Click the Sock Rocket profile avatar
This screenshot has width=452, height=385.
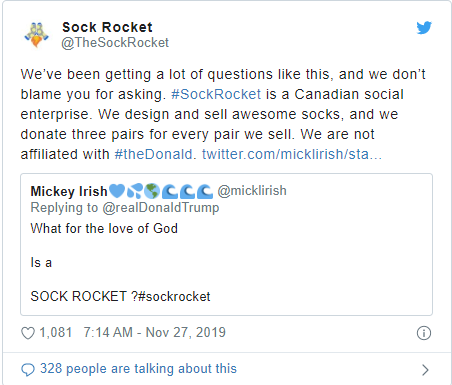pyautogui.click(x=36, y=35)
